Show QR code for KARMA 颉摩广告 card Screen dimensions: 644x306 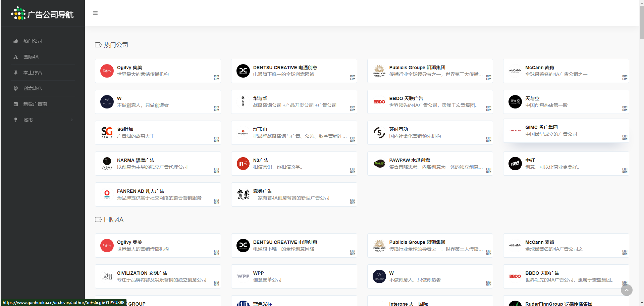[216, 170]
